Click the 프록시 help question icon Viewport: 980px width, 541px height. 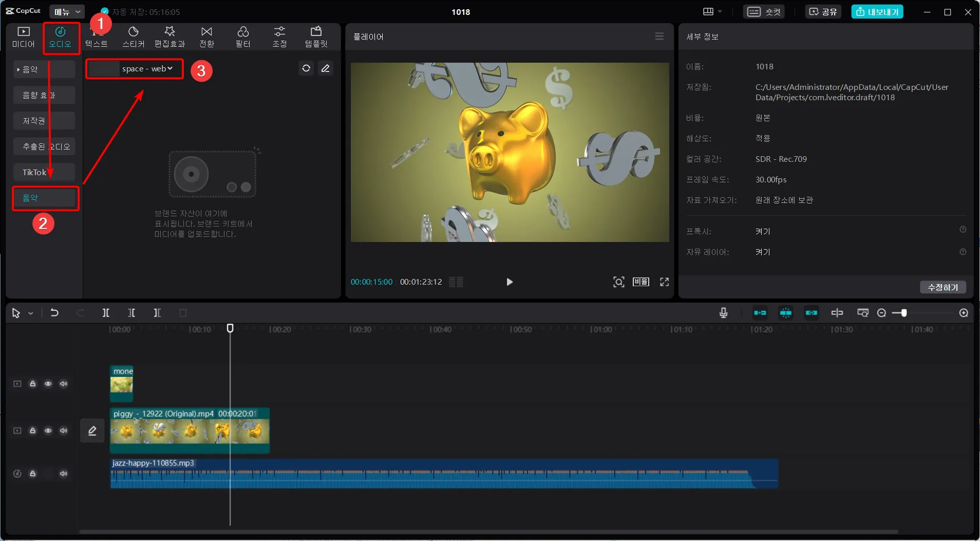pos(963,230)
